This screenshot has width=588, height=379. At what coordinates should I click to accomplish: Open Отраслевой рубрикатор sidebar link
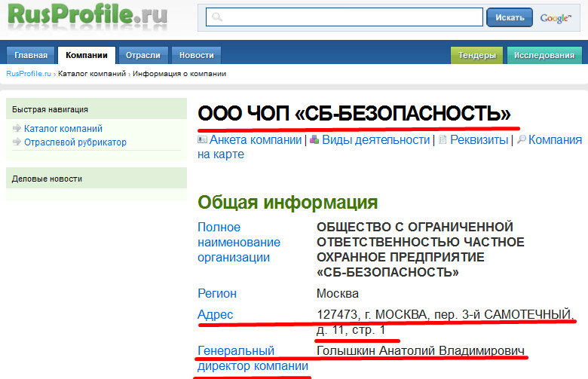click(x=75, y=142)
